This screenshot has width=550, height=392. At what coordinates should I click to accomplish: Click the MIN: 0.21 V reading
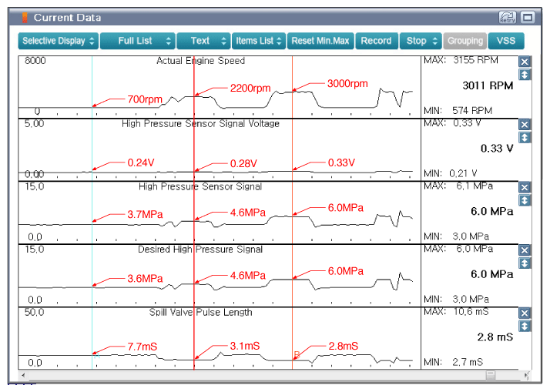coord(451,173)
